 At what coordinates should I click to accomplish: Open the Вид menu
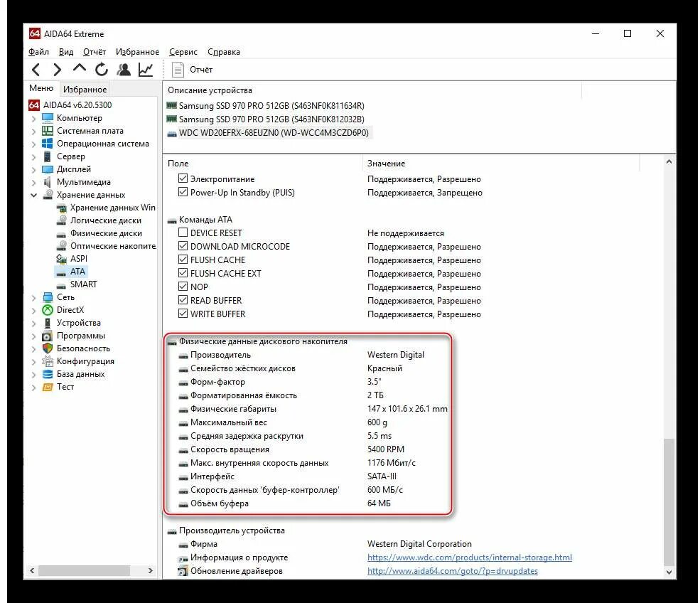coord(66,52)
